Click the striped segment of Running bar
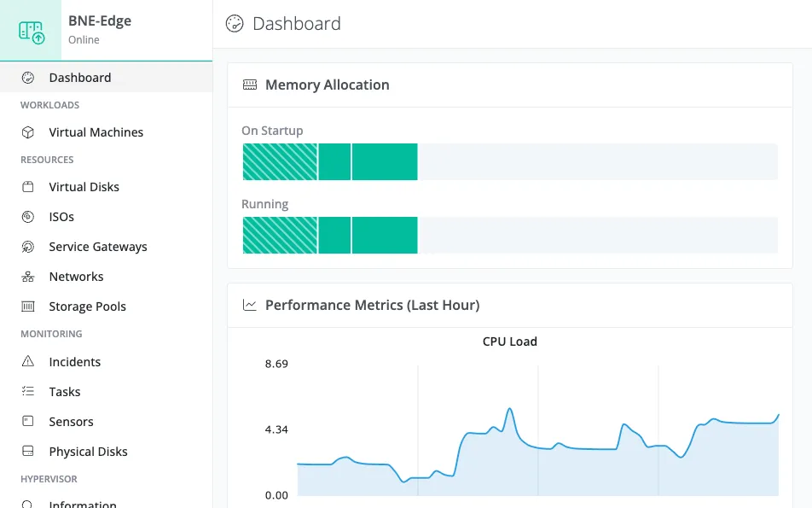The image size is (812, 508). [x=280, y=236]
